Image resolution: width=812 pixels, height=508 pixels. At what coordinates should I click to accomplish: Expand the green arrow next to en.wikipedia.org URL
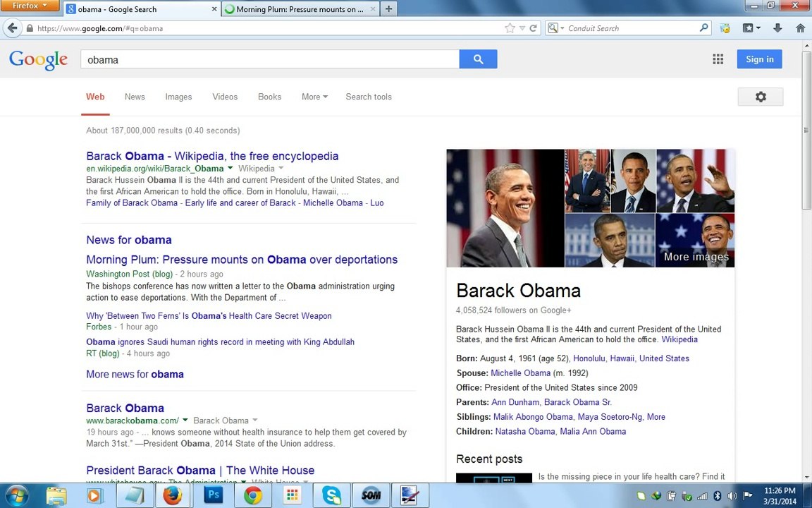tap(230, 168)
